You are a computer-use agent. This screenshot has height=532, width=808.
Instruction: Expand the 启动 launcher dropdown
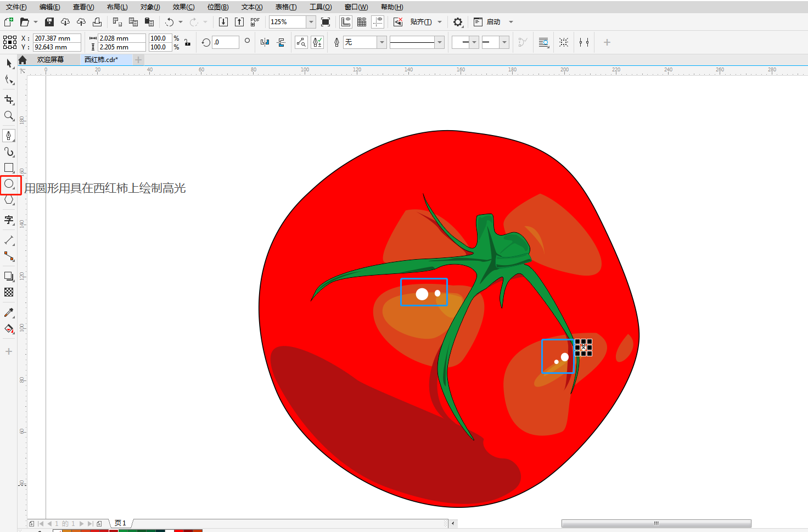[x=511, y=22]
